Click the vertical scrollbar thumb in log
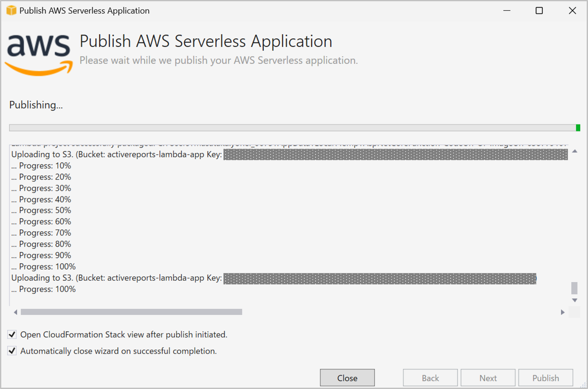 coord(575,288)
